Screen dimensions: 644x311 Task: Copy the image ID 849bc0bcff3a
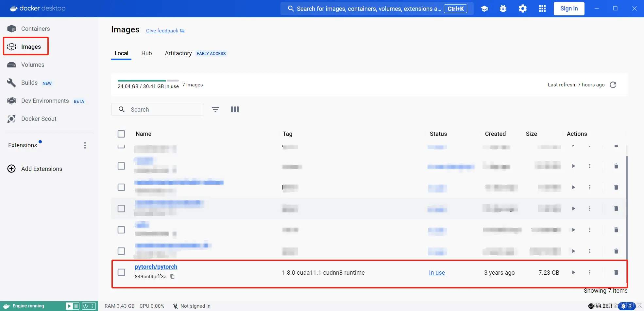[x=172, y=277]
